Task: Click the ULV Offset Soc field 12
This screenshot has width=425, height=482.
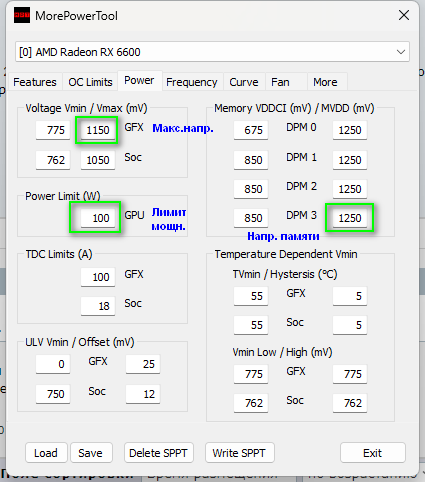Action: pos(143,394)
